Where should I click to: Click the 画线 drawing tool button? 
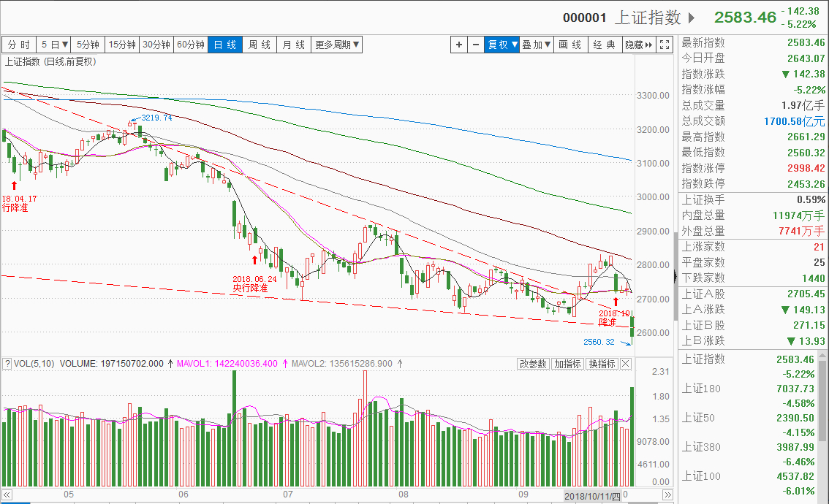click(570, 45)
